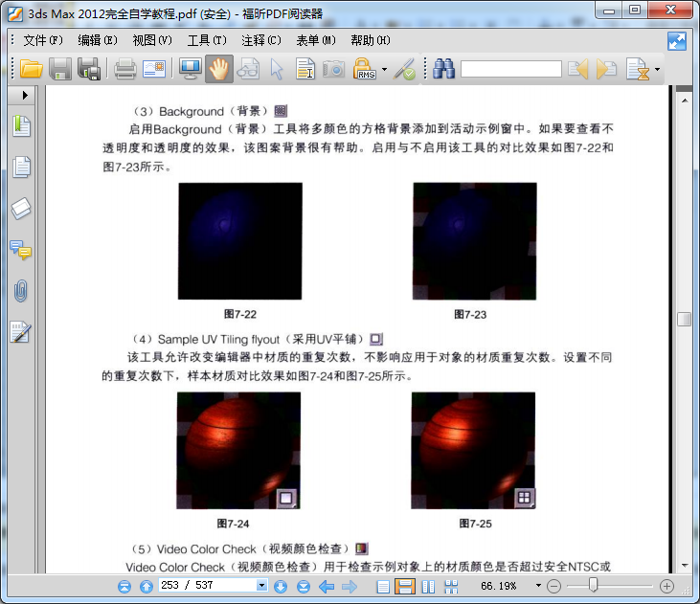
Task: Click the glasses reading mode icon
Action: point(248,69)
